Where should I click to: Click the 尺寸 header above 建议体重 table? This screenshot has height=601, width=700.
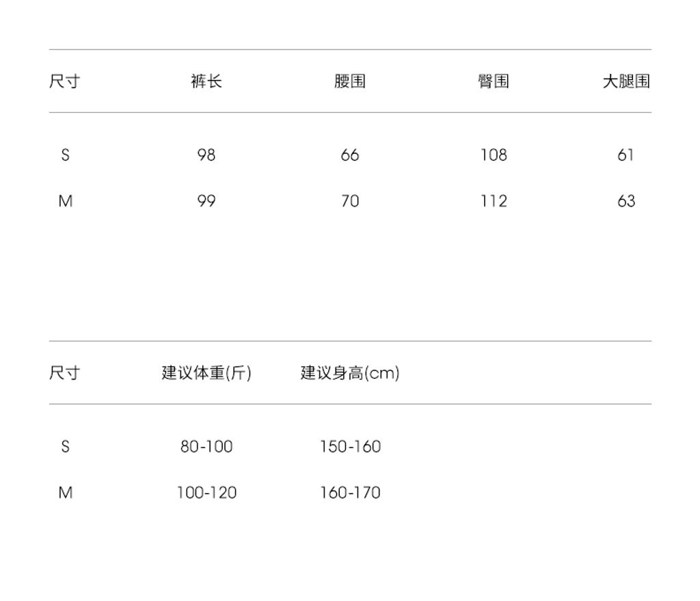coord(64,373)
